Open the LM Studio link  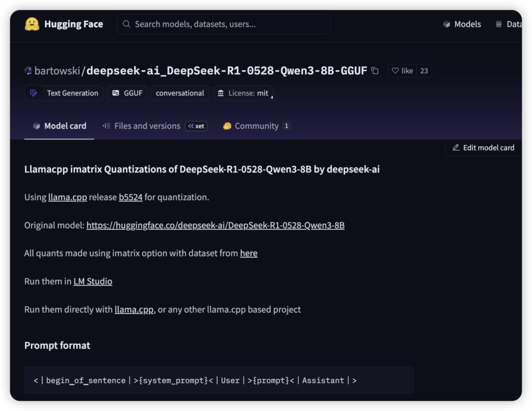(x=93, y=281)
